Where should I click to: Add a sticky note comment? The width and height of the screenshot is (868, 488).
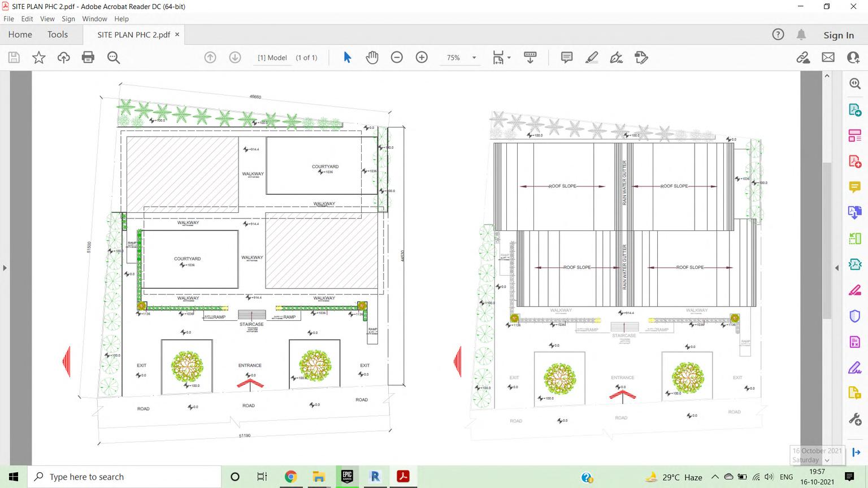[x=566, y=58]
